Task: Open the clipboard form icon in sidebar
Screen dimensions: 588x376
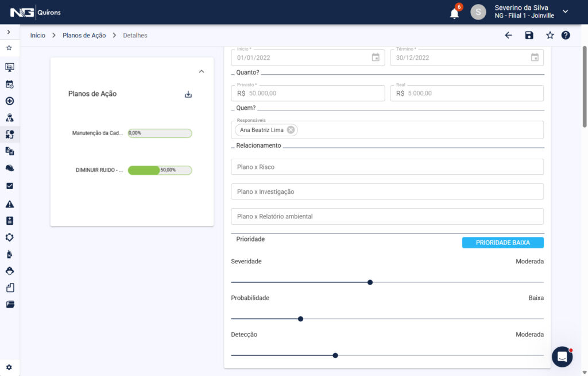Action: [10, 221]
